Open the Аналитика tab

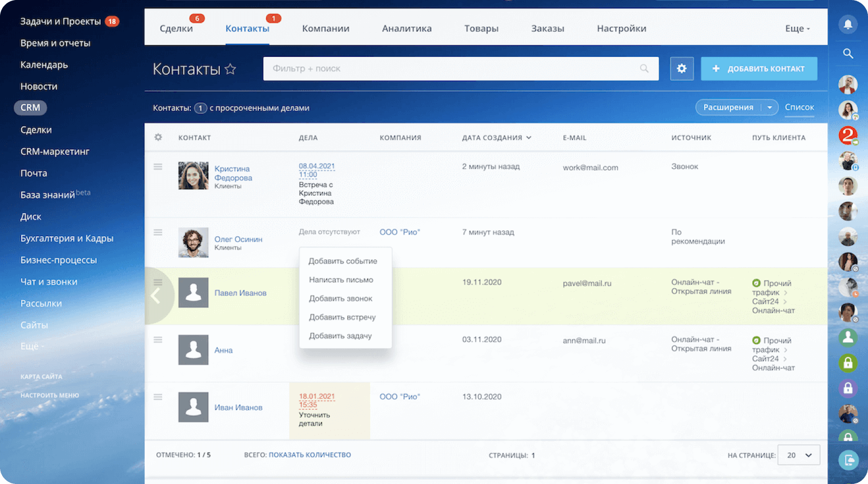[407, 28]
